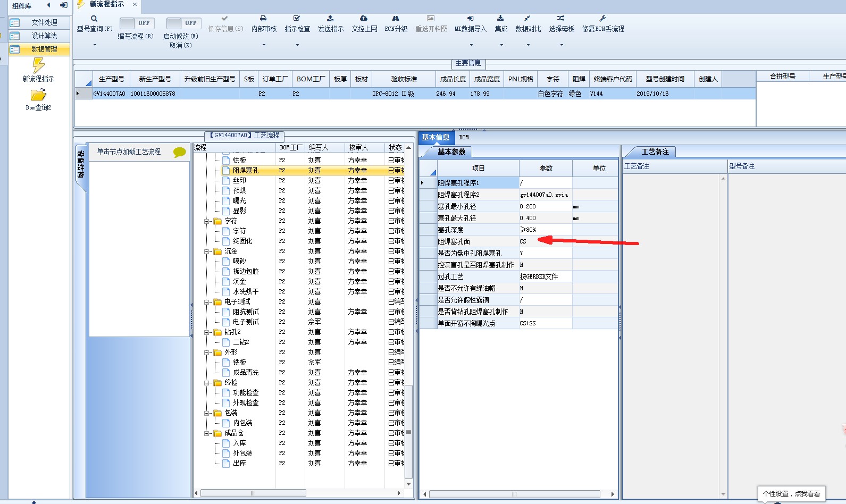Switch to the BOM tab
The width and height of the screenshot is (846, 504).
coord(464,137)
